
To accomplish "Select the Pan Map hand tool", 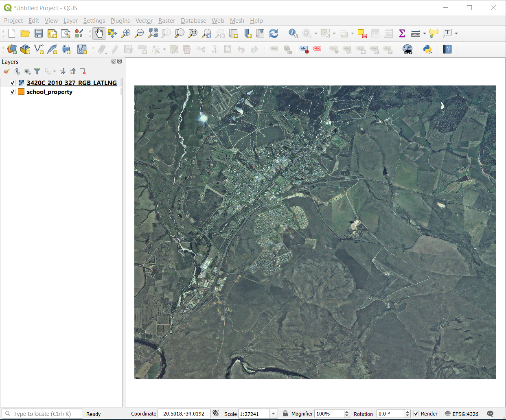I will [99, 33].
